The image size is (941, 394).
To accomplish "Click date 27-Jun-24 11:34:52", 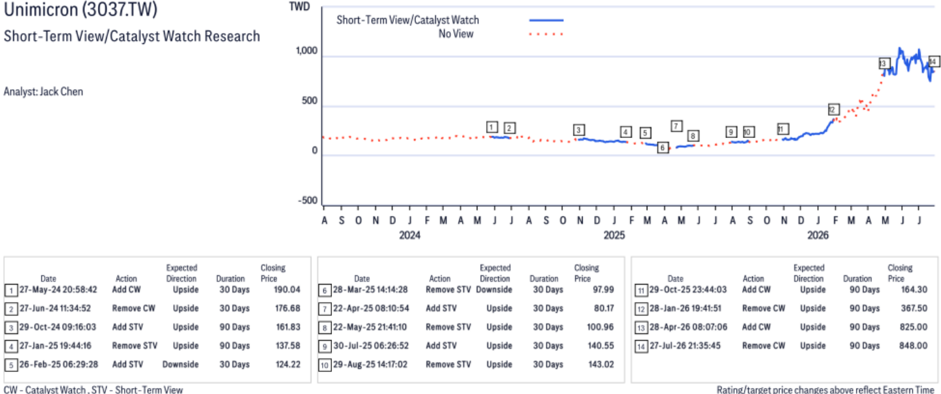I will [x=54, y=308].
